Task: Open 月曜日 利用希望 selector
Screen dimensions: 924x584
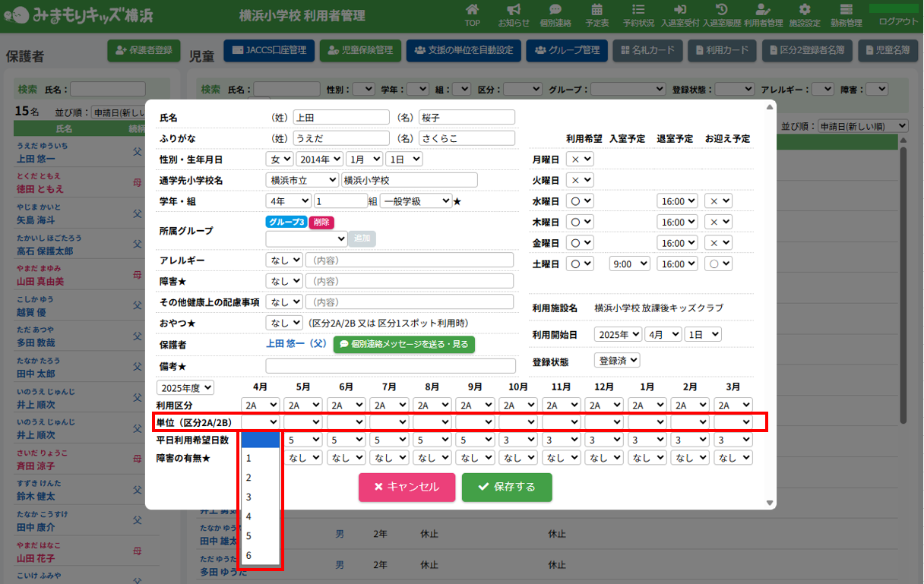Action: (580, 159)
